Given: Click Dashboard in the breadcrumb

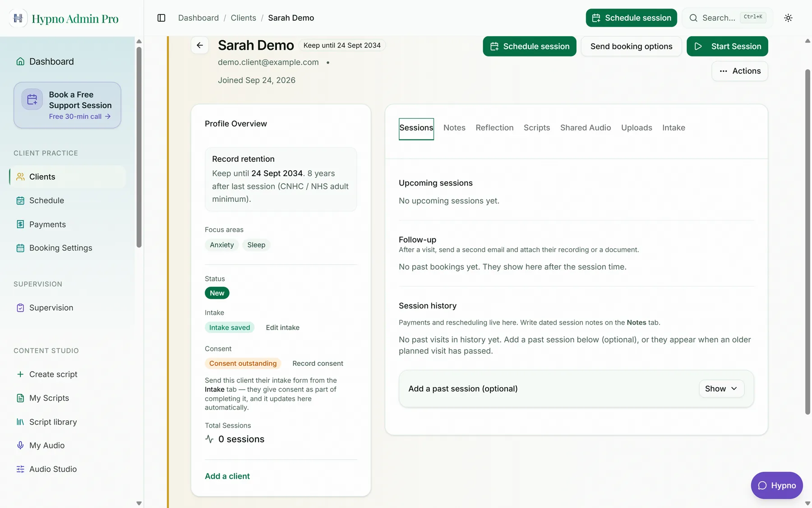Looking at the screenshot, I should (198, 18).
